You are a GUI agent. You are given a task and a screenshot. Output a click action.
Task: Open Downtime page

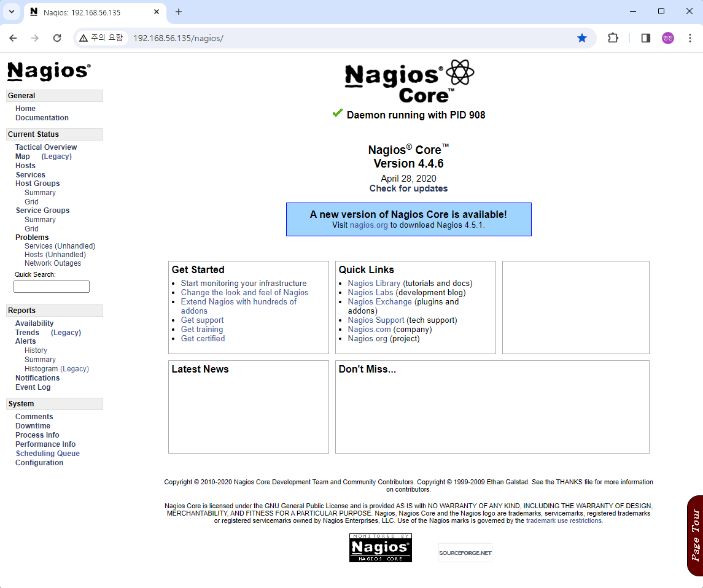(x=33, y=426)
